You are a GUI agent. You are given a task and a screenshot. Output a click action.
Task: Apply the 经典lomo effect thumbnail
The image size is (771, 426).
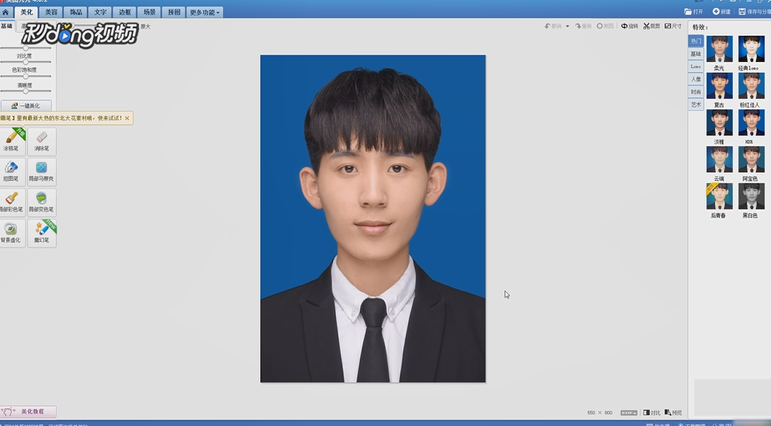point(751,49)
